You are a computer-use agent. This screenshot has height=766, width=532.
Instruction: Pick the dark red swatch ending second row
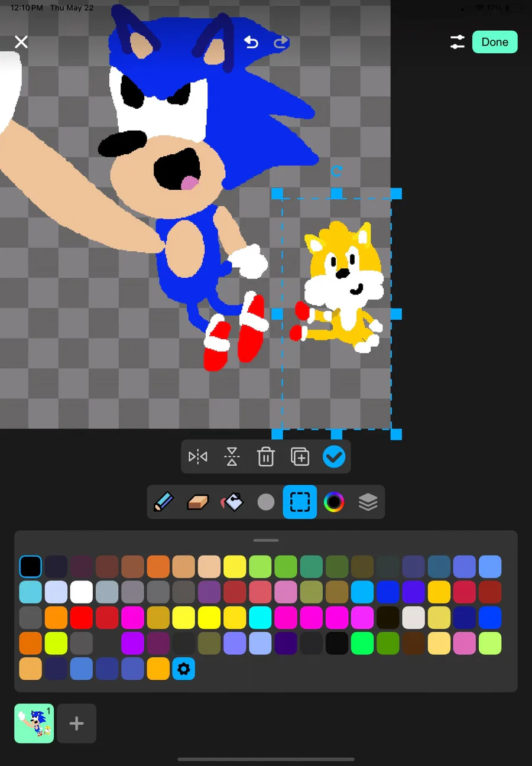(x=490, y=592)
